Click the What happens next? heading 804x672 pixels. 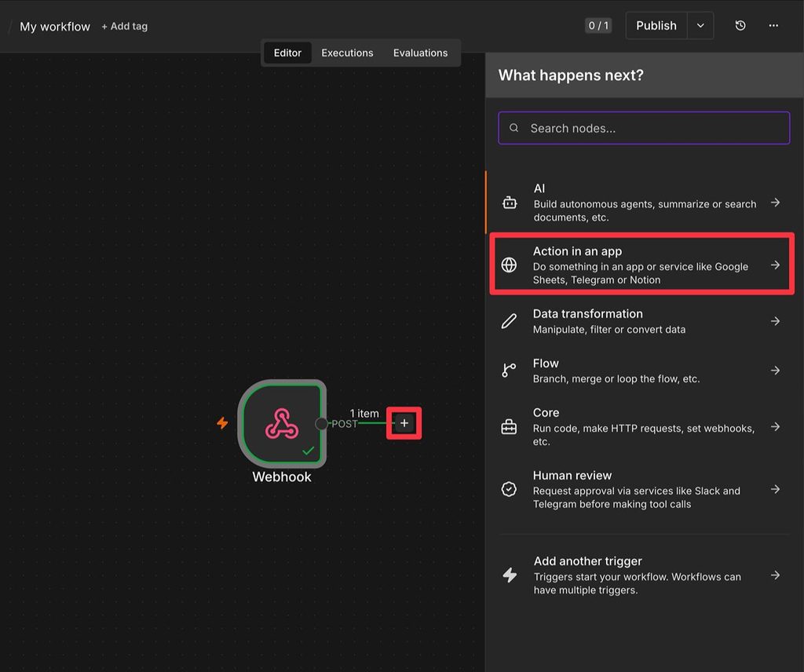(x=571, y=75)
